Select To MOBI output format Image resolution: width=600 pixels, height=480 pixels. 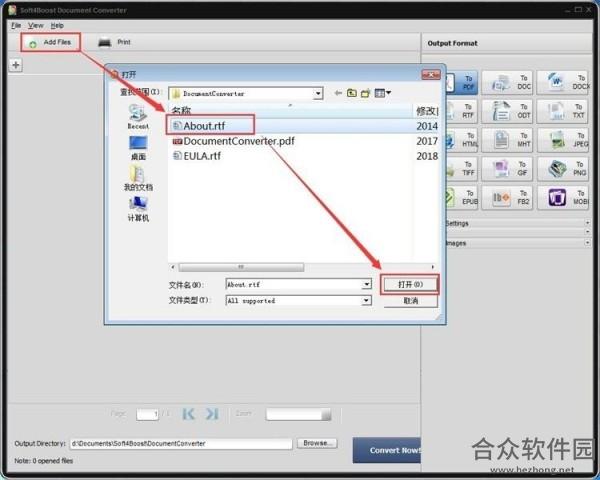point(562,198)
